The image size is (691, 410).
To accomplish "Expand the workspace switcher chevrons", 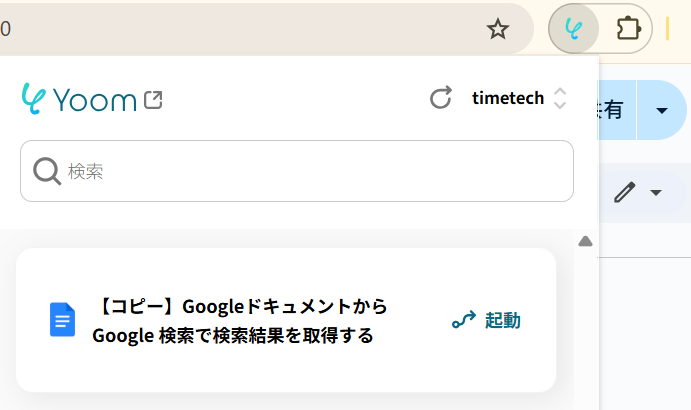I will tap(560, 98).
